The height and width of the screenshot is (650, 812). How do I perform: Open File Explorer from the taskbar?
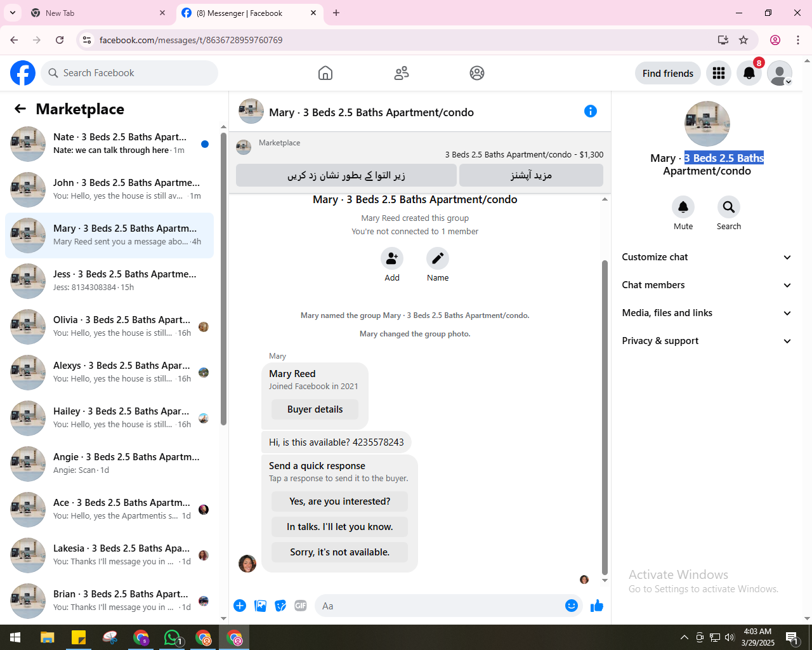[48, 637]
